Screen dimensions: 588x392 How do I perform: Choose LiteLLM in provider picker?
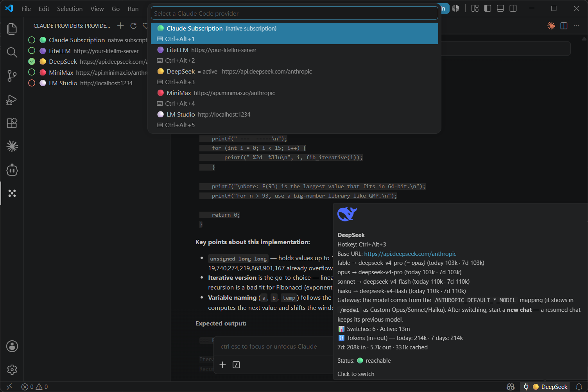294,55
